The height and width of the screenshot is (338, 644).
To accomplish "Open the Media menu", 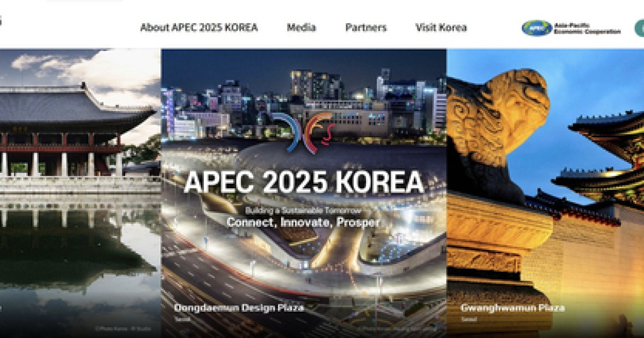I will click(x=302, y=27).
